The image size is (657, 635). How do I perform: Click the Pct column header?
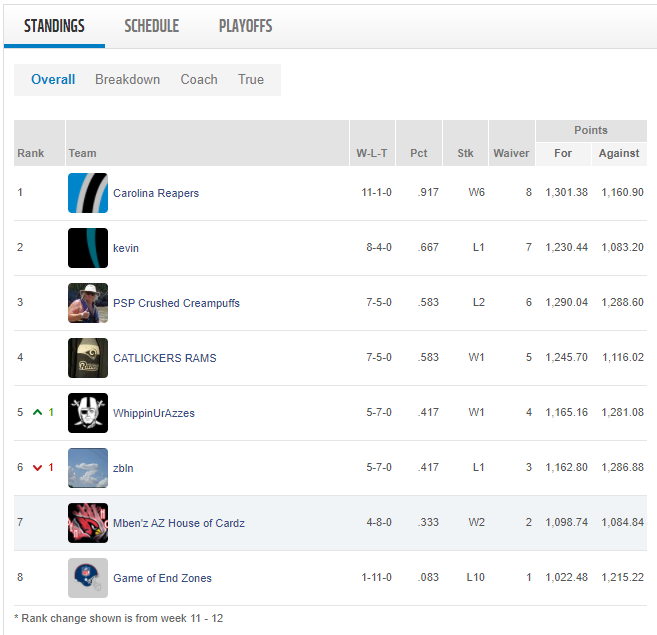(419, 153)
